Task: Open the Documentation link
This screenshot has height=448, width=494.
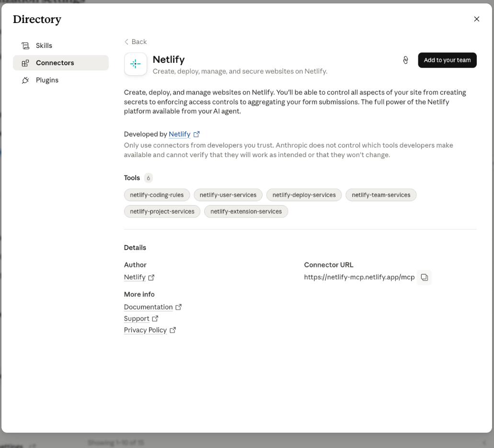Action: click(x=149, y=307)
